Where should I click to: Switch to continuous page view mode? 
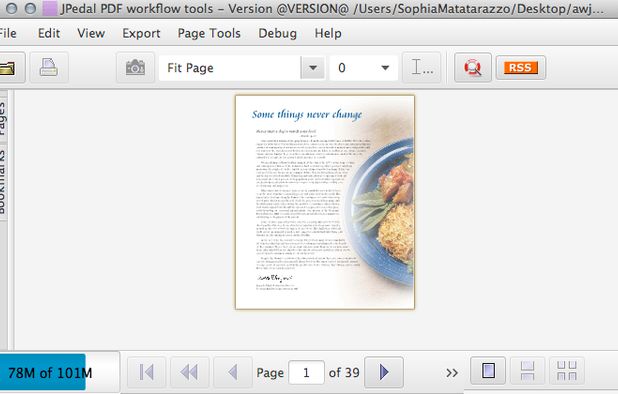[x=527, y=371]
